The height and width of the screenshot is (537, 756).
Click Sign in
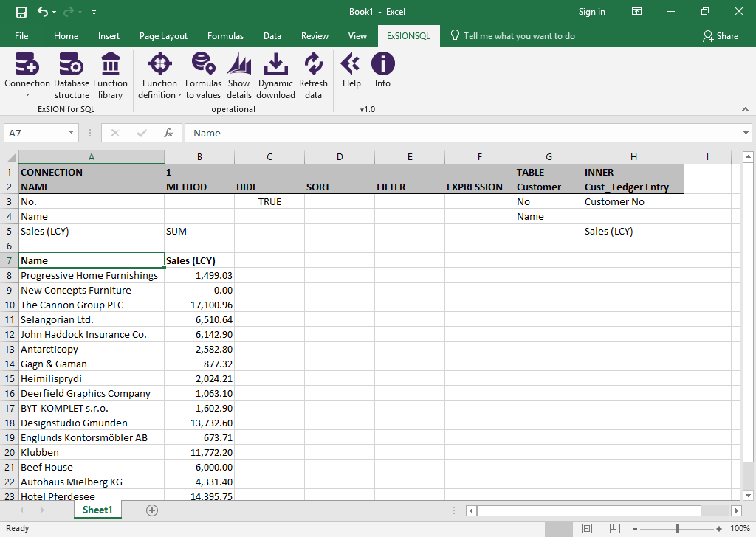(591, 12)
